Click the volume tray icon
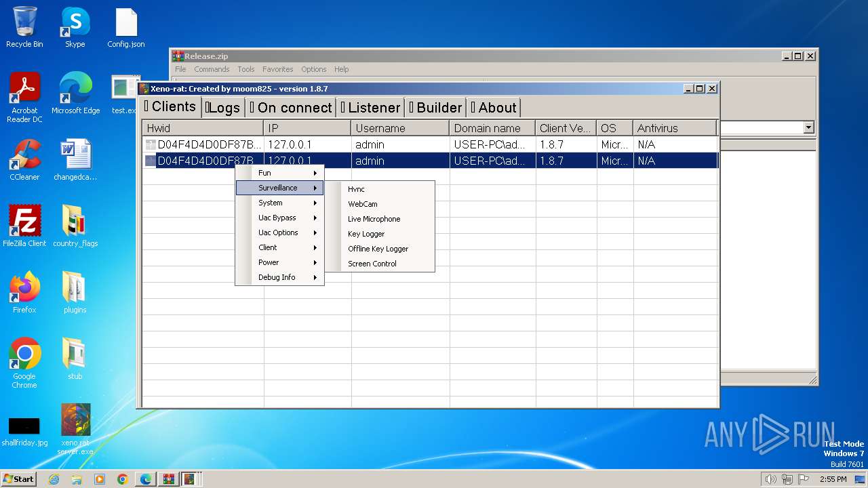 point(771,479)
